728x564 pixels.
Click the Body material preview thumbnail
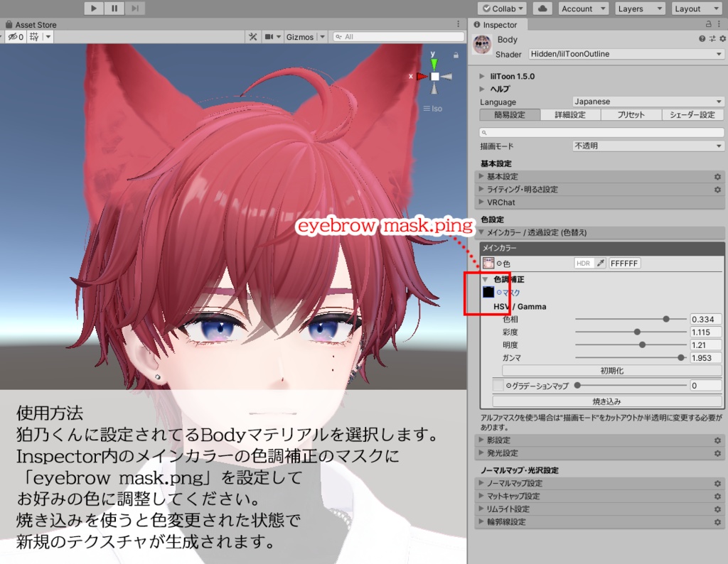(x=482, y=45)
